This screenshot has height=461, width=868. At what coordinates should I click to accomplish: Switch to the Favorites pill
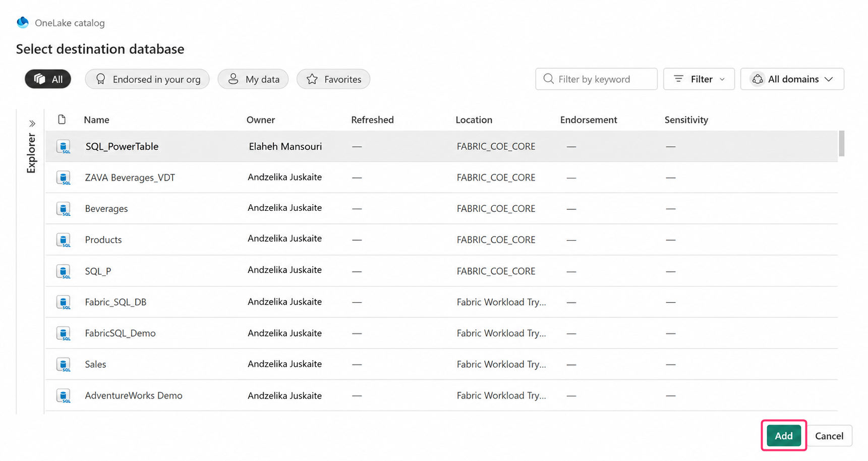coord(333,79)
